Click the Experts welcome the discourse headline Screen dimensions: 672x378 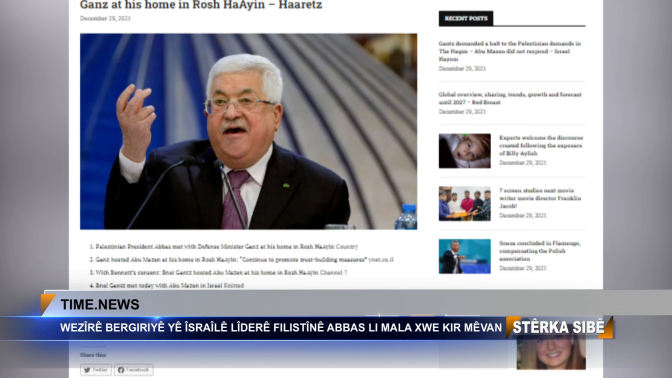[x=541, y=145]
